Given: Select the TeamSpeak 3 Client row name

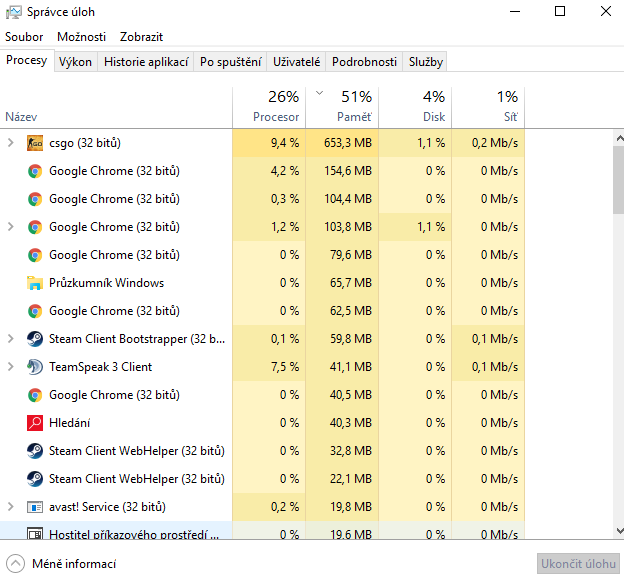Looking at the screenshot, I should coord(100,367).
